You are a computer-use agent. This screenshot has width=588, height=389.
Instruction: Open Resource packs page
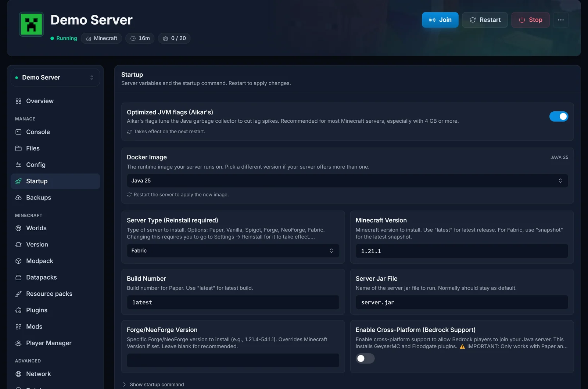pyautogui.click(x=55, y=294)
